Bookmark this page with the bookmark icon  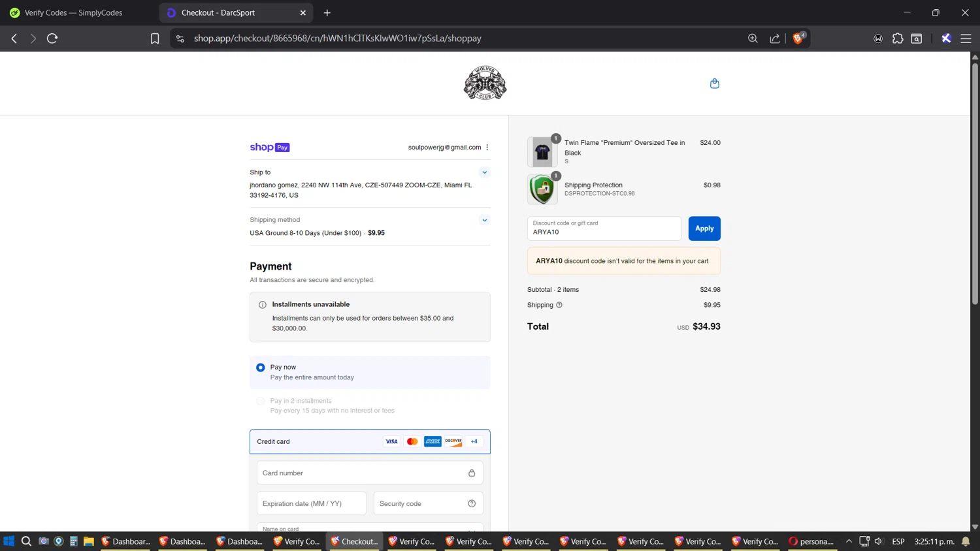(155, 39)
